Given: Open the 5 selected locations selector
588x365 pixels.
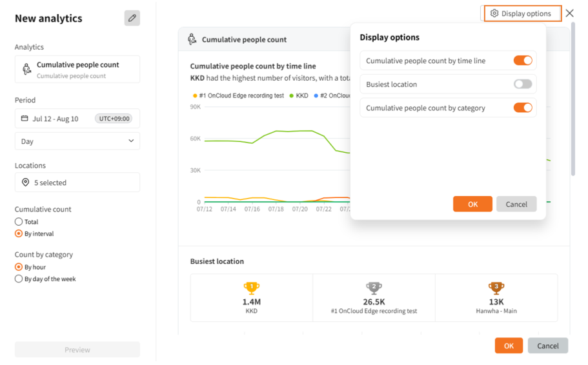Looking at the screenshot, I should tap(77, 182).
